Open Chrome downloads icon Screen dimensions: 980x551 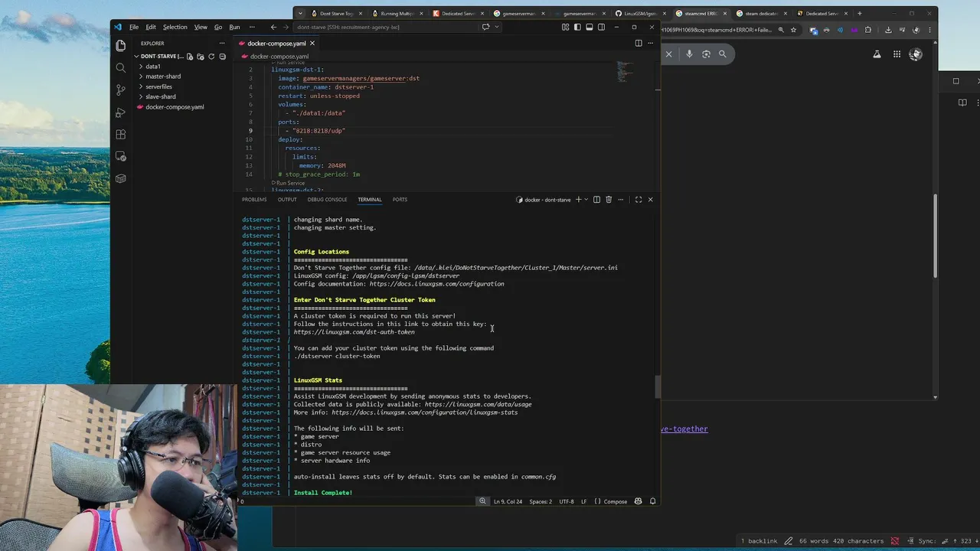click(x=888, y=30)
